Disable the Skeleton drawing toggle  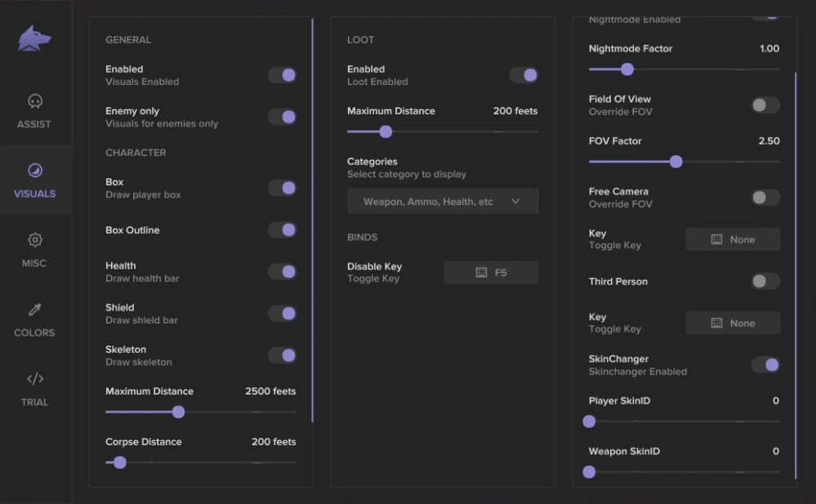[282, 355]
